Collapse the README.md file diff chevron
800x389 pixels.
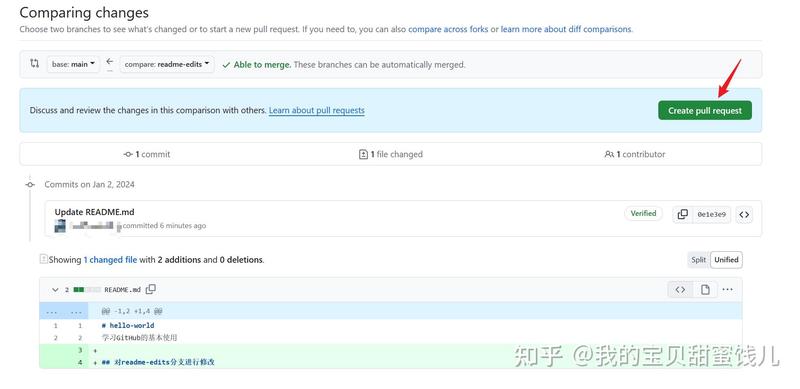55,290
